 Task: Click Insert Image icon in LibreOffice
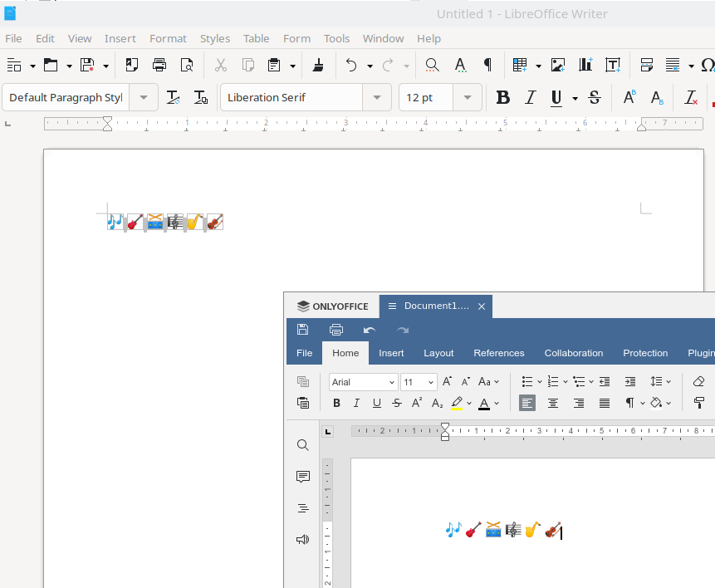[558, 66]
